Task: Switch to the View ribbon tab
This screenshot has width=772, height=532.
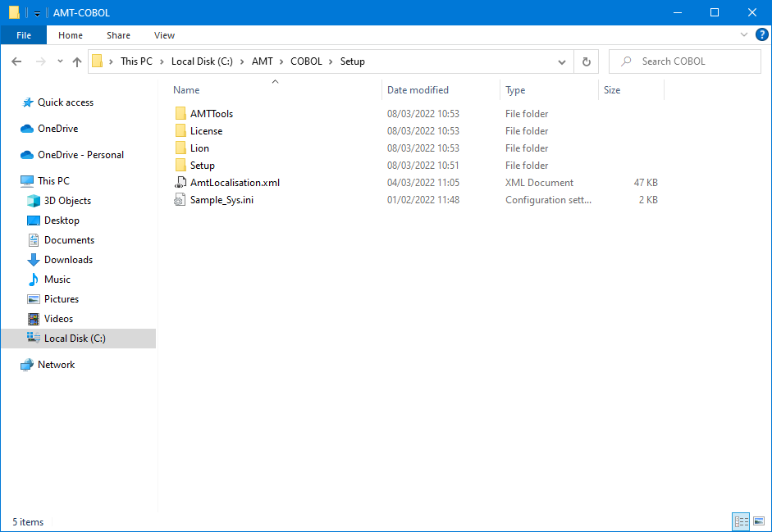Action: pos(164,35)
